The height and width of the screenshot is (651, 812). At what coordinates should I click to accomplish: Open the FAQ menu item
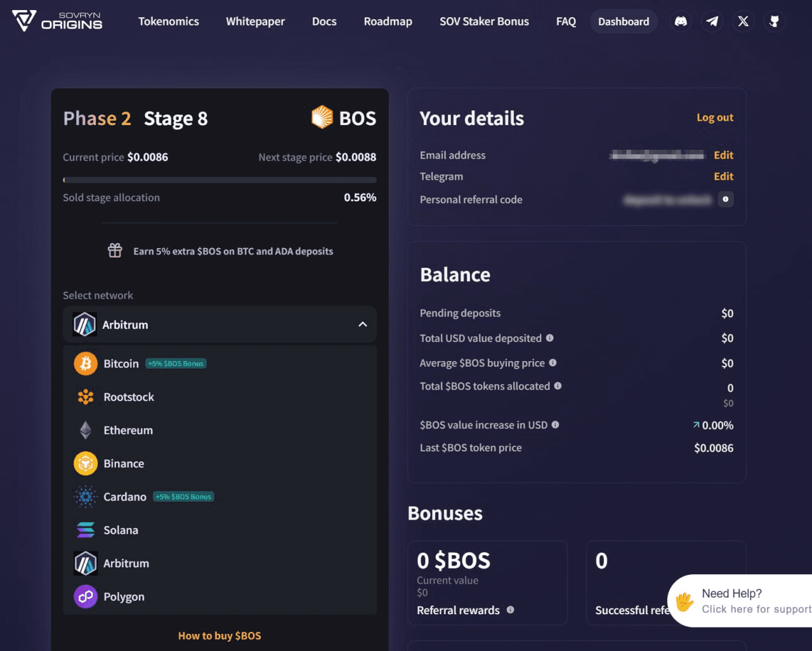click(566, 22)
